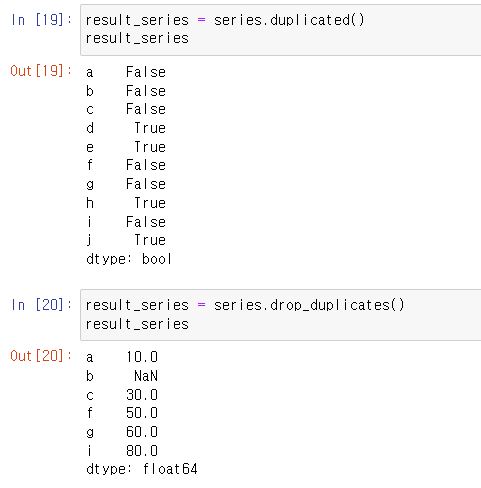The height and width of the screenshot is (488, 481).
Task: Click second line result_series in cell 20
Action: click(137, 324)
